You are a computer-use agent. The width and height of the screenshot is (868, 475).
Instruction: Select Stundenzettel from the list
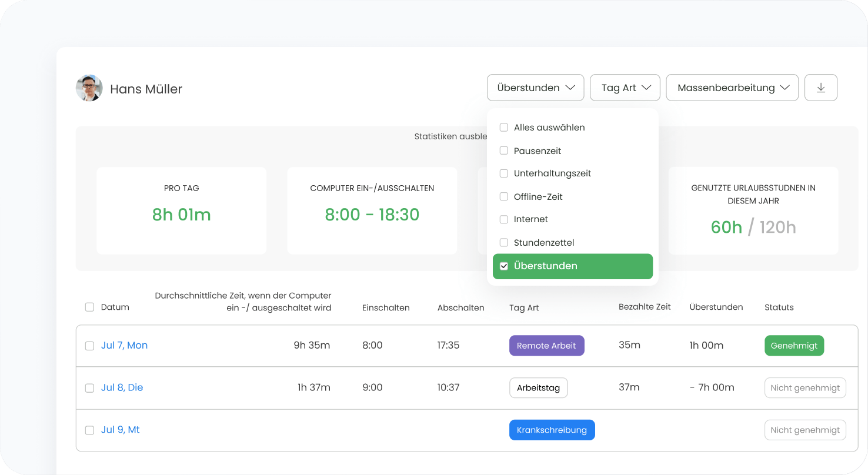pos(504,242)
